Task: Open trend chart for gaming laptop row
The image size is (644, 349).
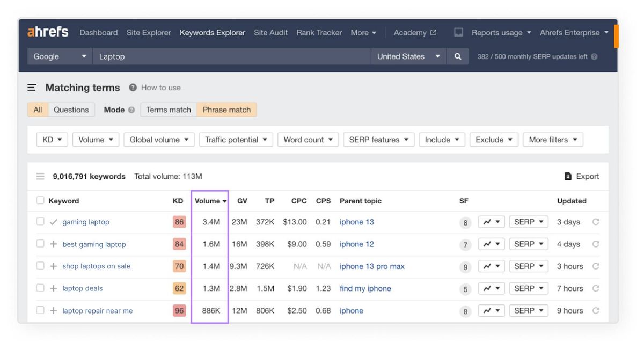Action: tap(492, 222)
